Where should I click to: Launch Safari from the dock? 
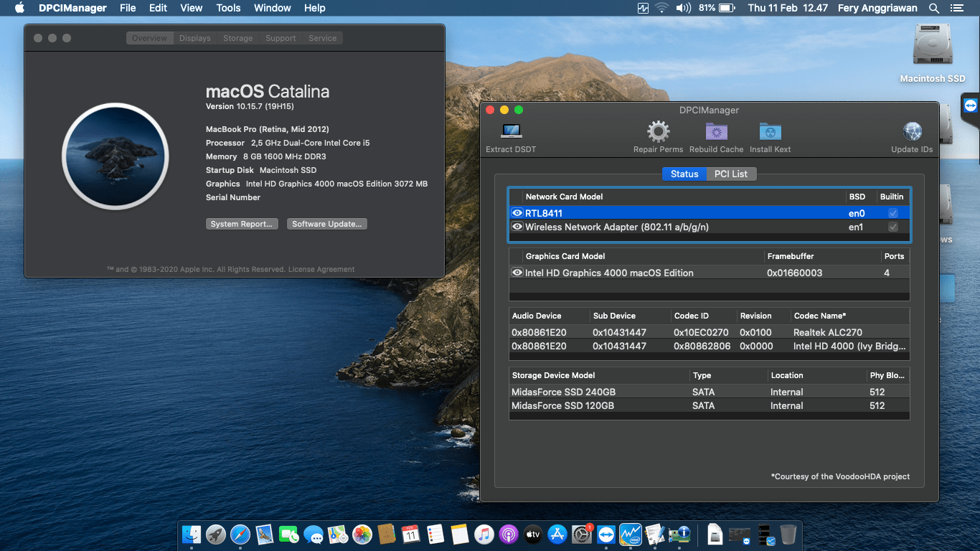pyautogui.click(x=240, y=534)
